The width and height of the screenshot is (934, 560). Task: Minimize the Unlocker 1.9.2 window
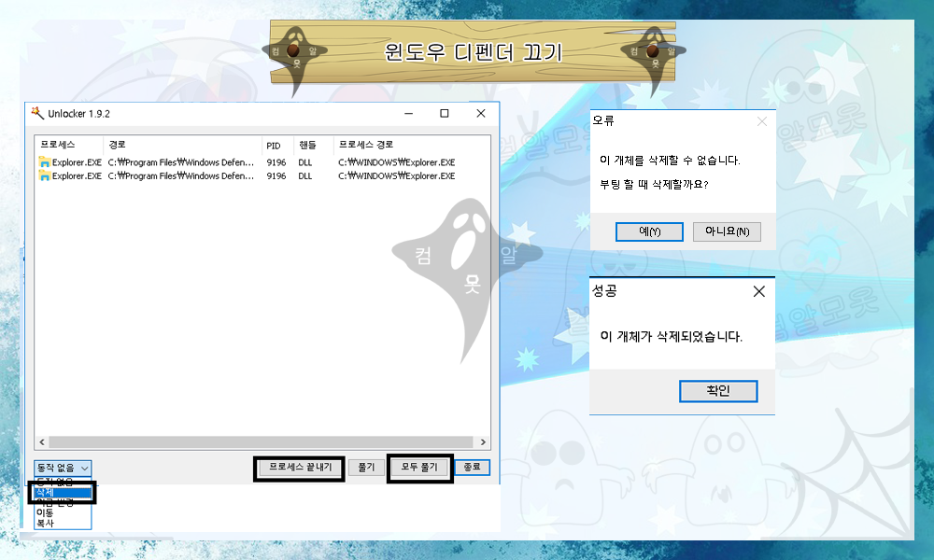pos(409,113)
